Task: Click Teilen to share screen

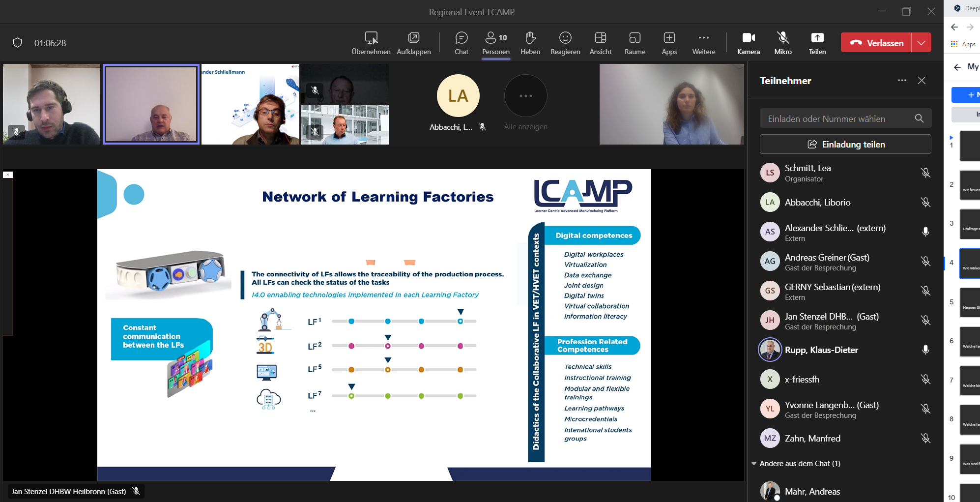Action: (x=817, y=43)
